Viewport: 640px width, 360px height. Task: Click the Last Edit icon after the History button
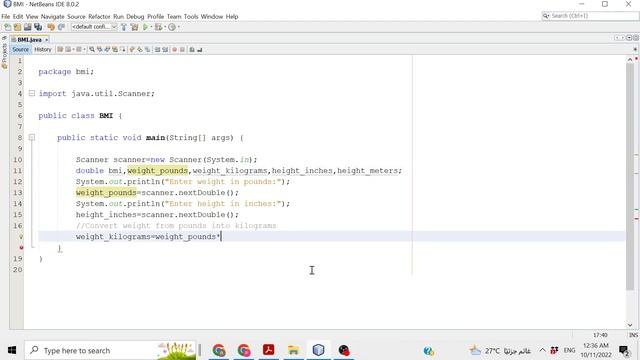click(x=60, y=49)
